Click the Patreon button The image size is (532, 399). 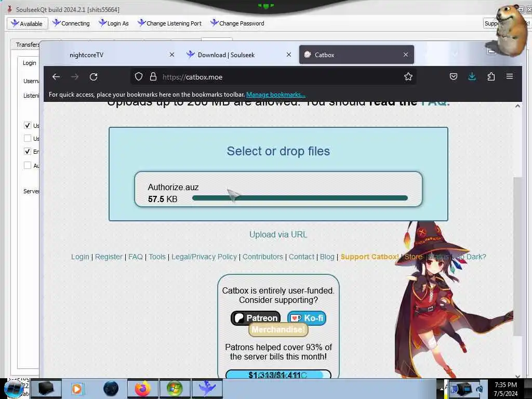256,318
